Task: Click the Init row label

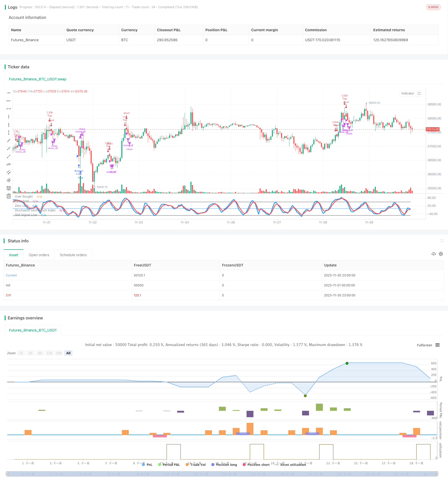Action: [8, 285]
